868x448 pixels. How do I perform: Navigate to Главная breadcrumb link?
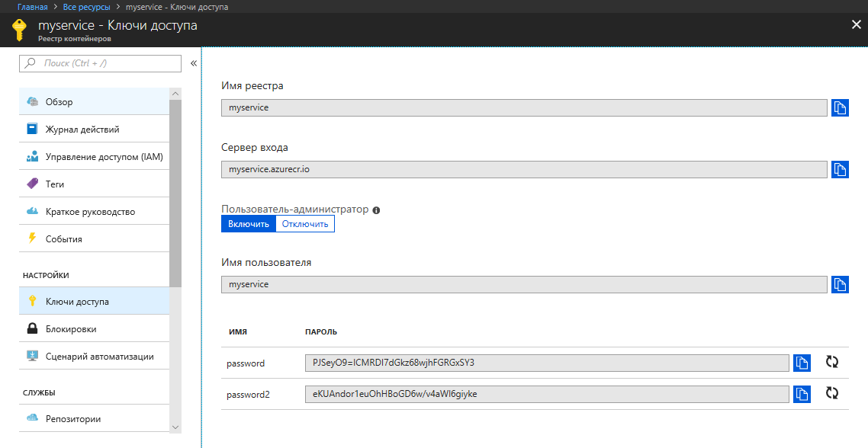[33, 7]
